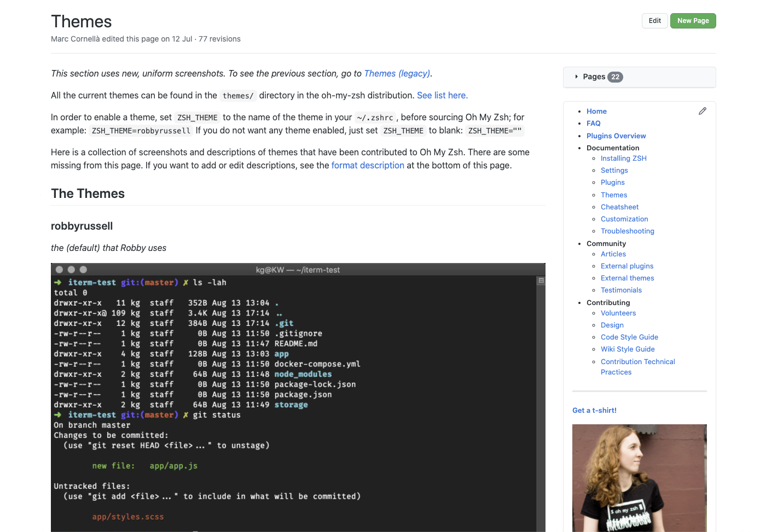Click the ZSH_THEME=robbyrussell code snippet
760x532 pixels.
click(141, 131)
